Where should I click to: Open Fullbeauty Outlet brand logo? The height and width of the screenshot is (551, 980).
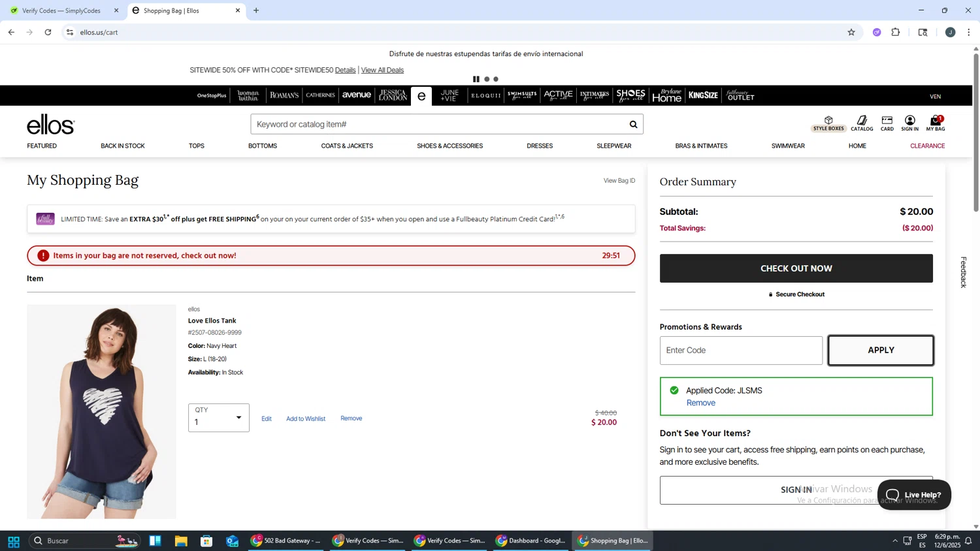pyautogui.click(x=740, y=95)
